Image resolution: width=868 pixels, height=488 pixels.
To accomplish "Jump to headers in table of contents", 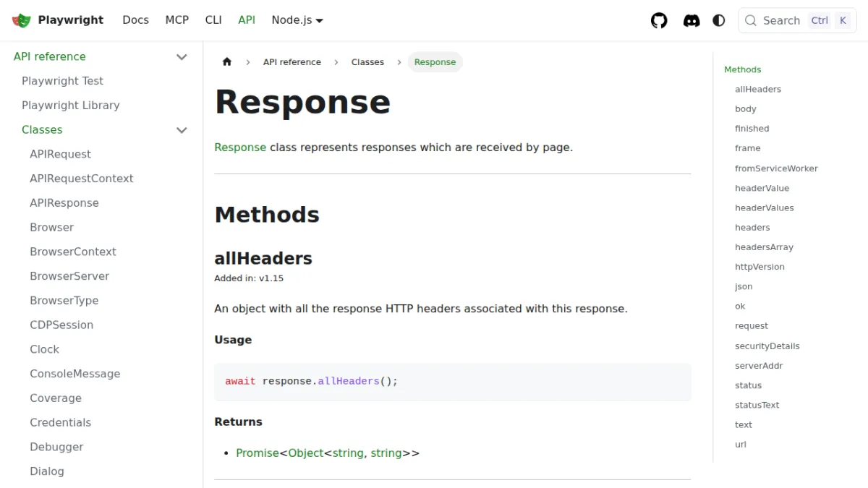I will [752, 228].
